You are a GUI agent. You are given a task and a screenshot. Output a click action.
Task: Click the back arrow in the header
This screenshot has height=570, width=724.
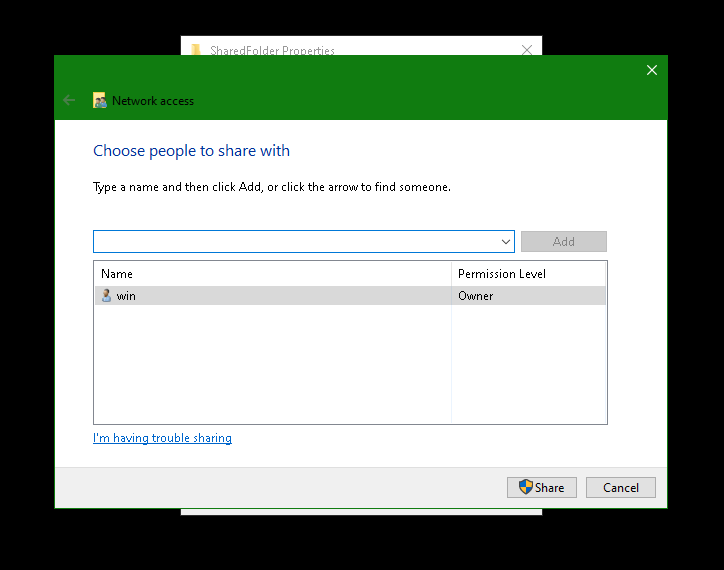tap(69, 100)
